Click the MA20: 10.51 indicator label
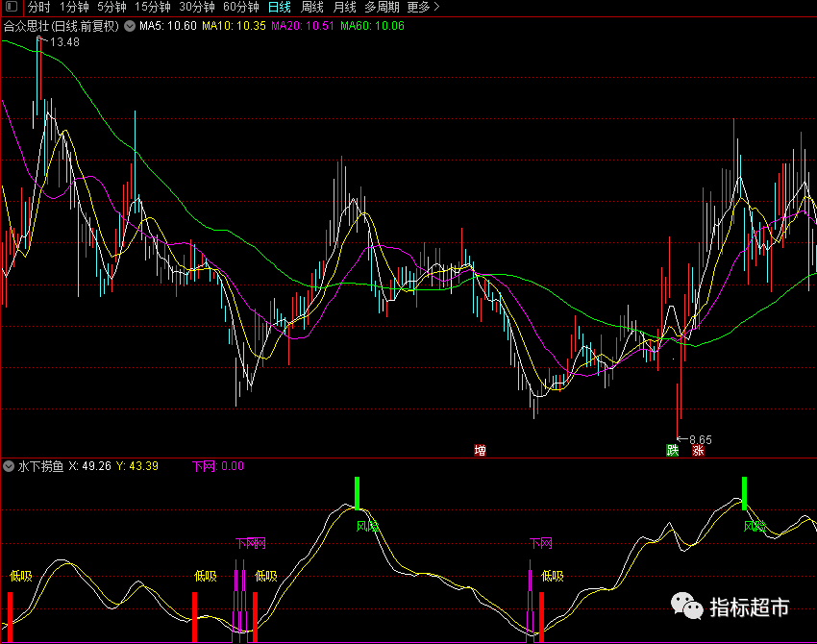The image size is (817, 644). coord(303,26)
